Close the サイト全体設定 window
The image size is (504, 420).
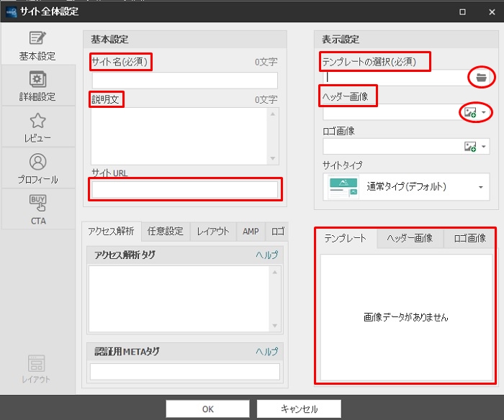tap(492, 12)
